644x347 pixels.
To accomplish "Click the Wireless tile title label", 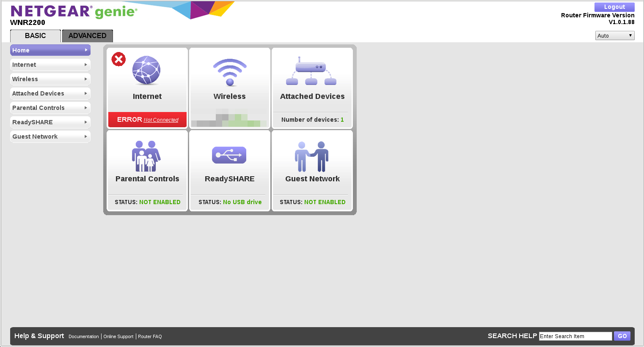I will point(230,96).
